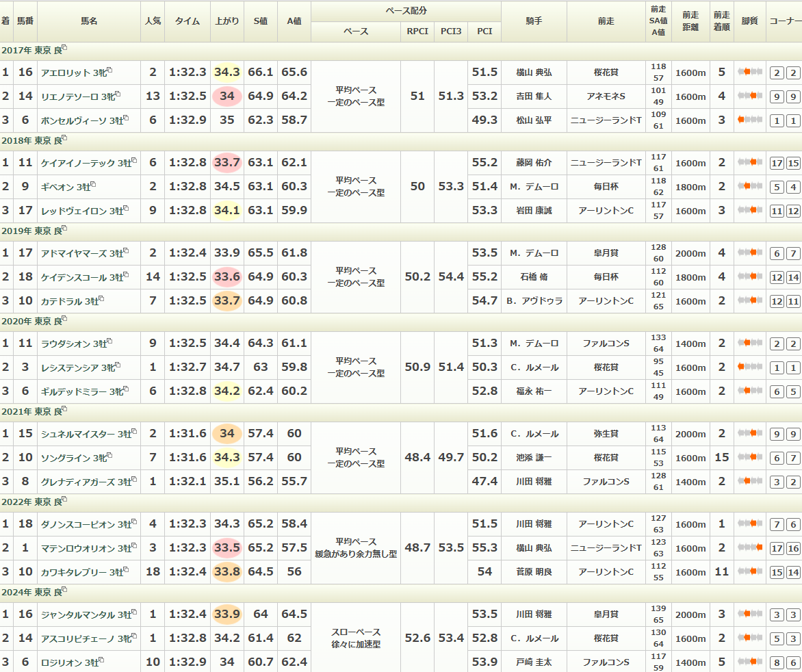Click the running-style arrow icon in レシステンシア's row
The image size is (802, 672).
[750, 367]
